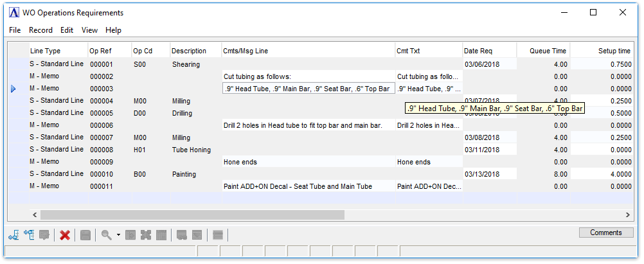Click the floppy disk save icon

pos(85,235)
